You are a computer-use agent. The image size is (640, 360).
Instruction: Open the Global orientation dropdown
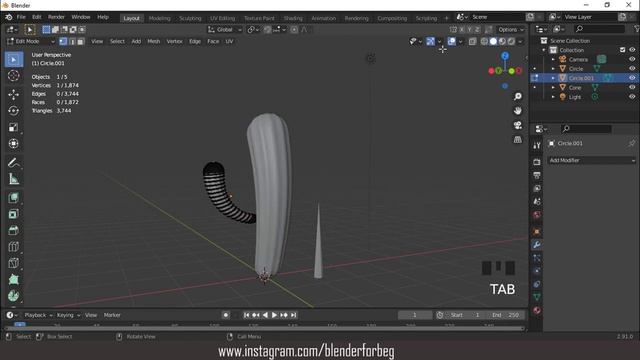point(224,29)
